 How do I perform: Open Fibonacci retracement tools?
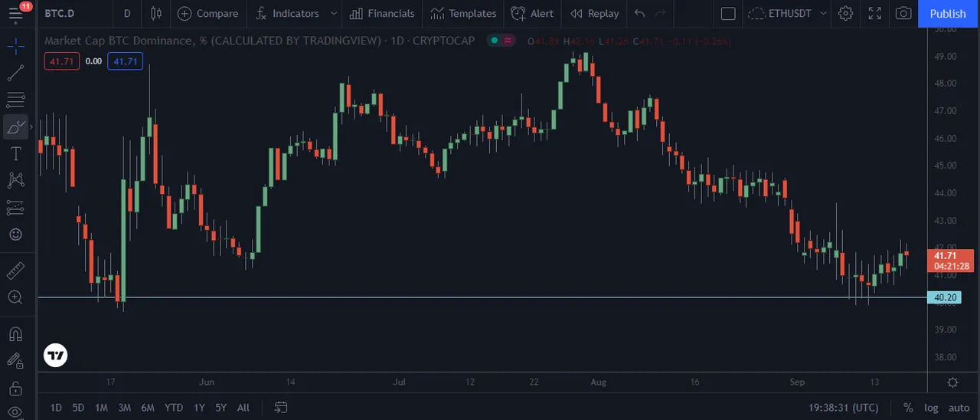tap(15, 100)
